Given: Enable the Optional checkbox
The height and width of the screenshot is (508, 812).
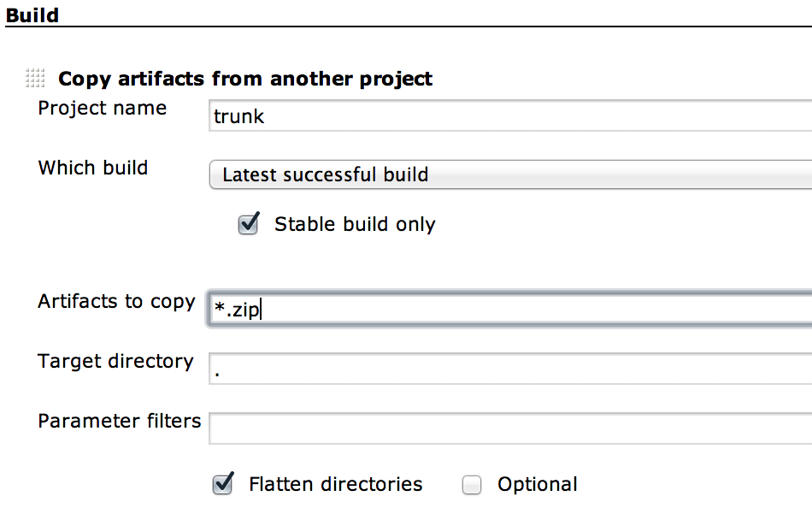Looking at the screenshot, I should [472, 486].
